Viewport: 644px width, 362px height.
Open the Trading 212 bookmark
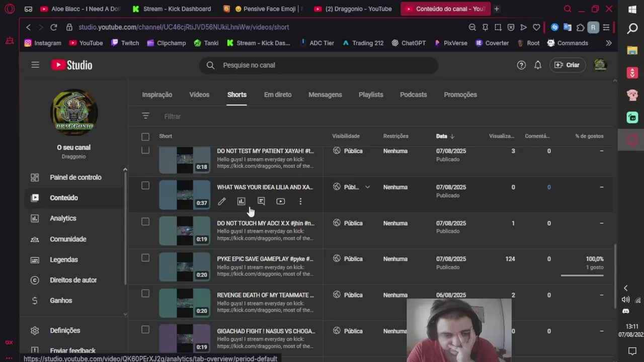point(363,43)
